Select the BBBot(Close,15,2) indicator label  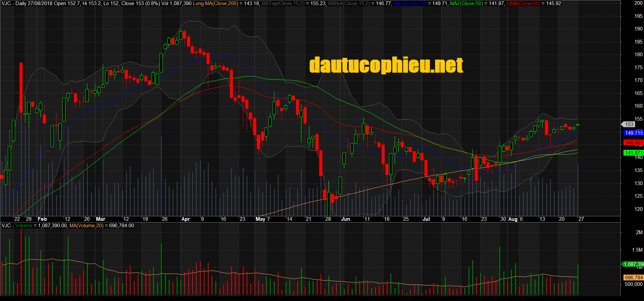point(349,3)
